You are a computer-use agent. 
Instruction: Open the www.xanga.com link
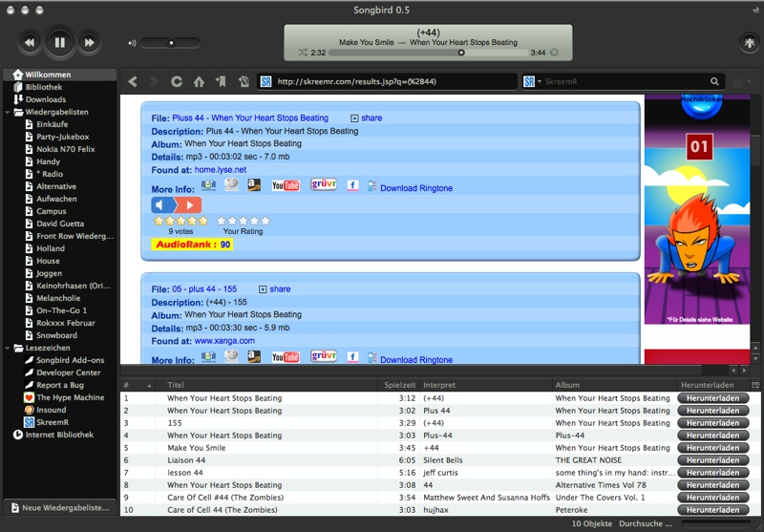point(224,341)
